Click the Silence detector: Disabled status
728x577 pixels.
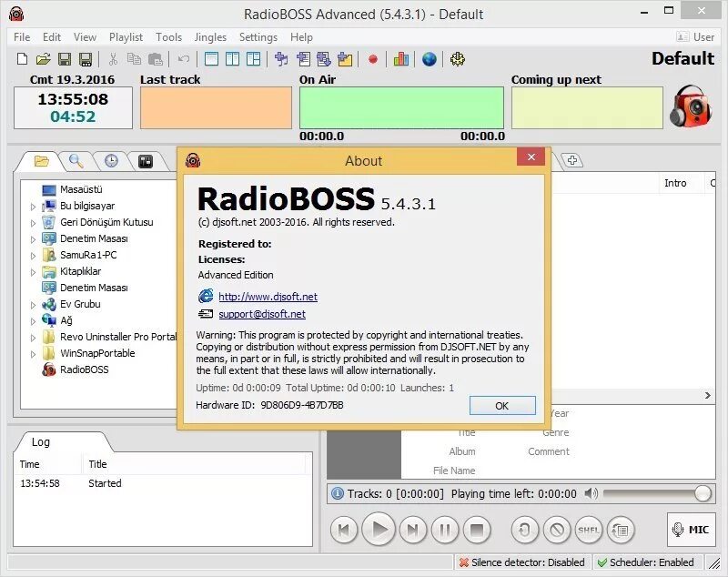pyautogui.click(x=522, y=562)
